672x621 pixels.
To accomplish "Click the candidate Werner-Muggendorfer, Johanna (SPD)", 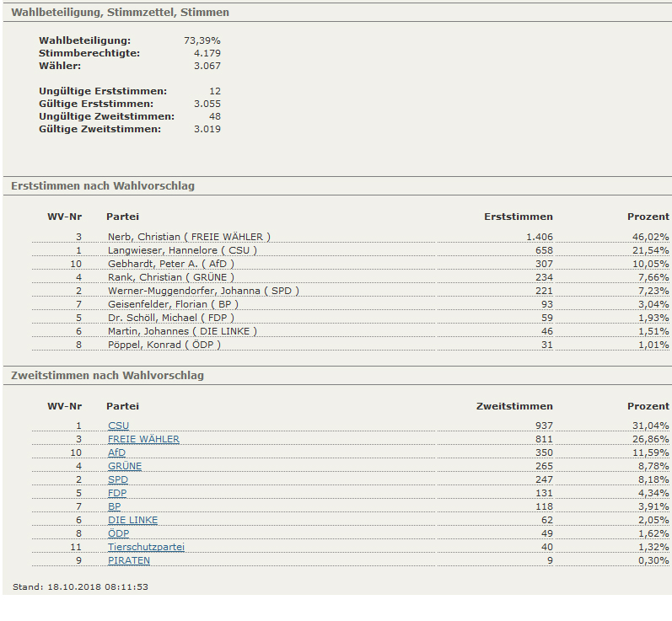I will click(203, 291).
